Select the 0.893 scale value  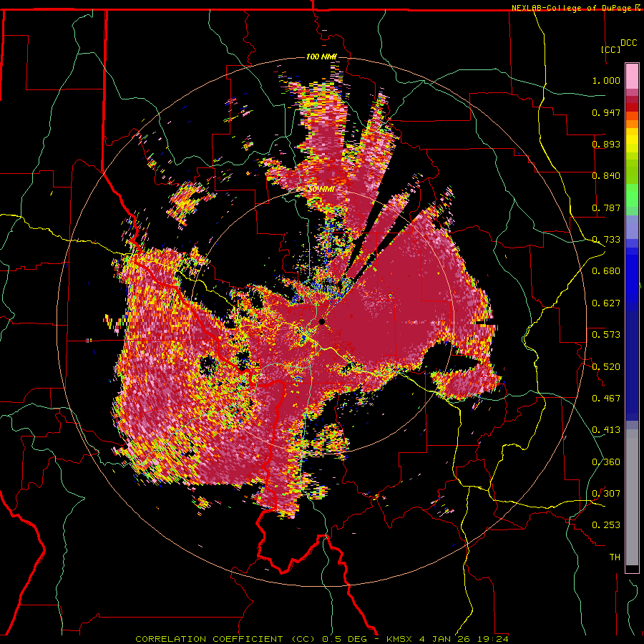(x=606, y=144)
